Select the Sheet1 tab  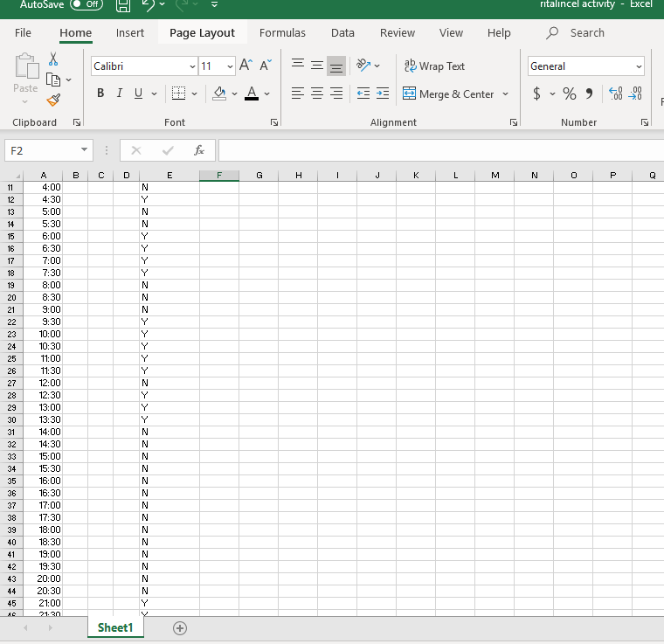coord(115,627)
